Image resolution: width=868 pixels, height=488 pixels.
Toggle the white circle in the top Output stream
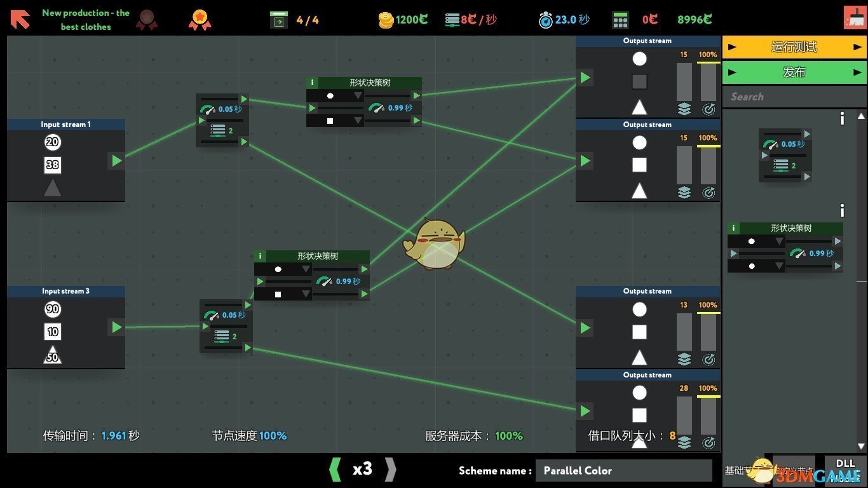(640, 59)
